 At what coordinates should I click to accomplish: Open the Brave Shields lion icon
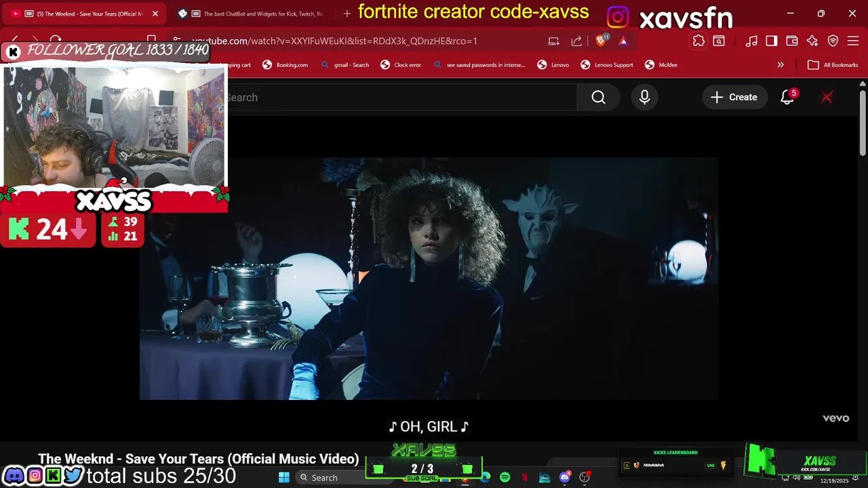601,41
